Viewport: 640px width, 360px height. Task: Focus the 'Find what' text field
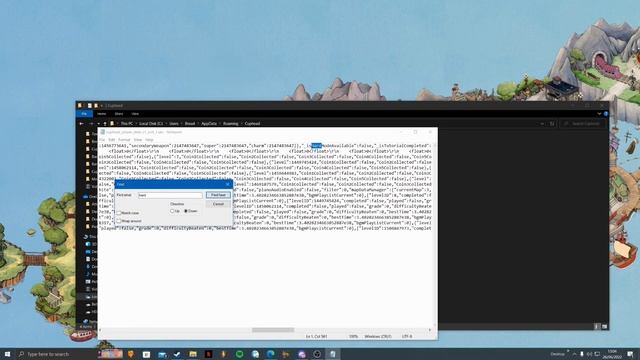170,195
